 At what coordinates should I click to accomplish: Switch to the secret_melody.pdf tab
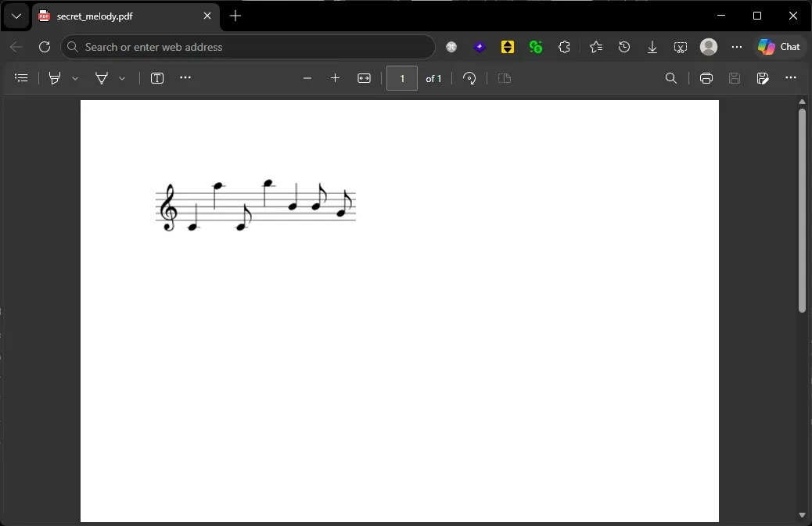117,16
